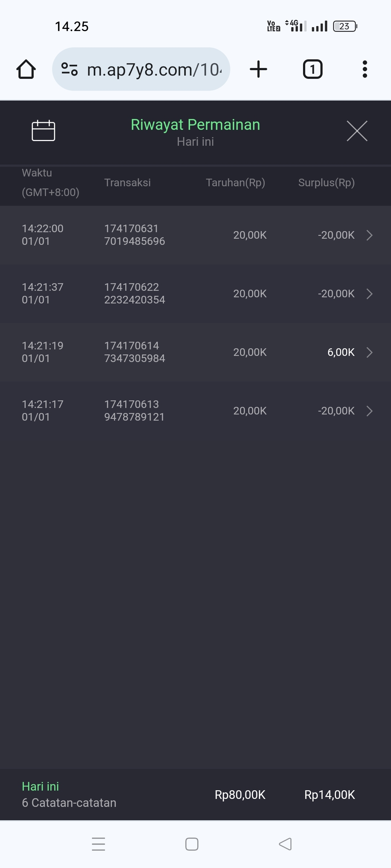Expand details of the 14:21:17 transaction
The image size is (391, 868).
point(369,411)
